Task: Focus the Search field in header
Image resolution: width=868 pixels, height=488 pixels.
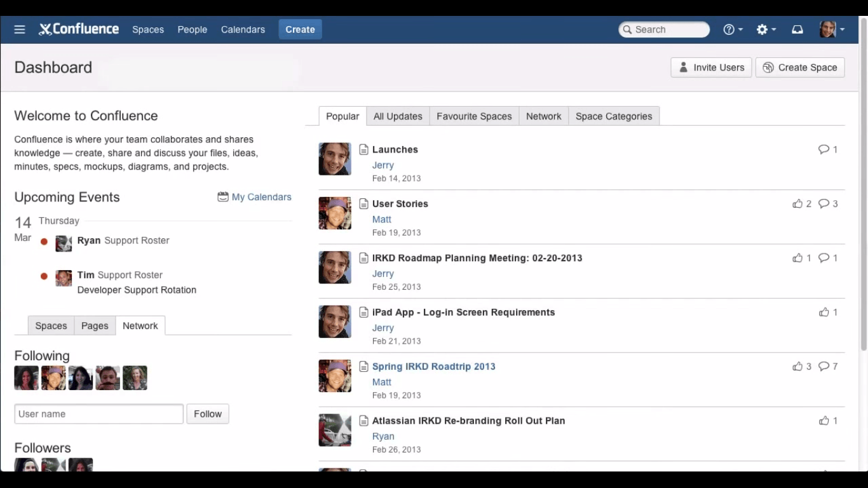Action: (x=664, y=29)
